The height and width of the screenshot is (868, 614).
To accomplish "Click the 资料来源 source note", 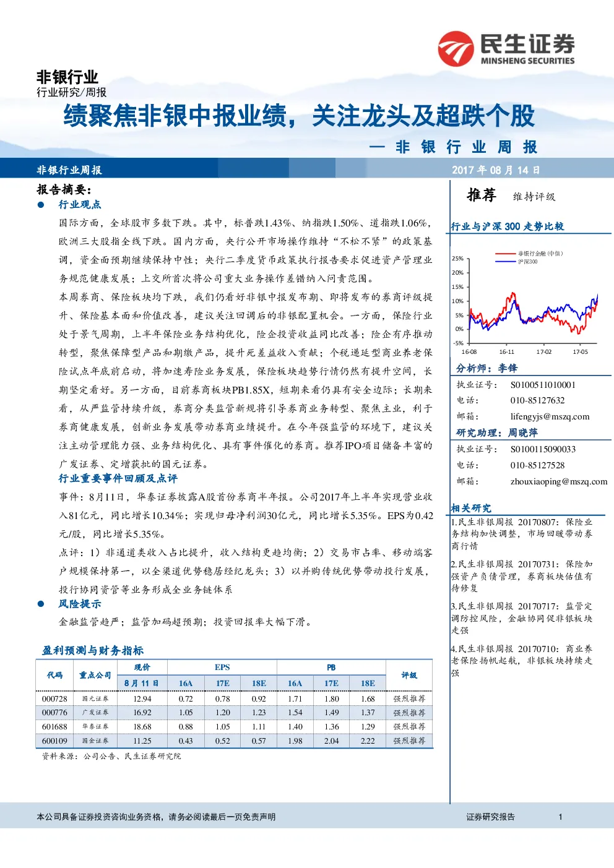I will pyautogui.click(x=111, y=756).
